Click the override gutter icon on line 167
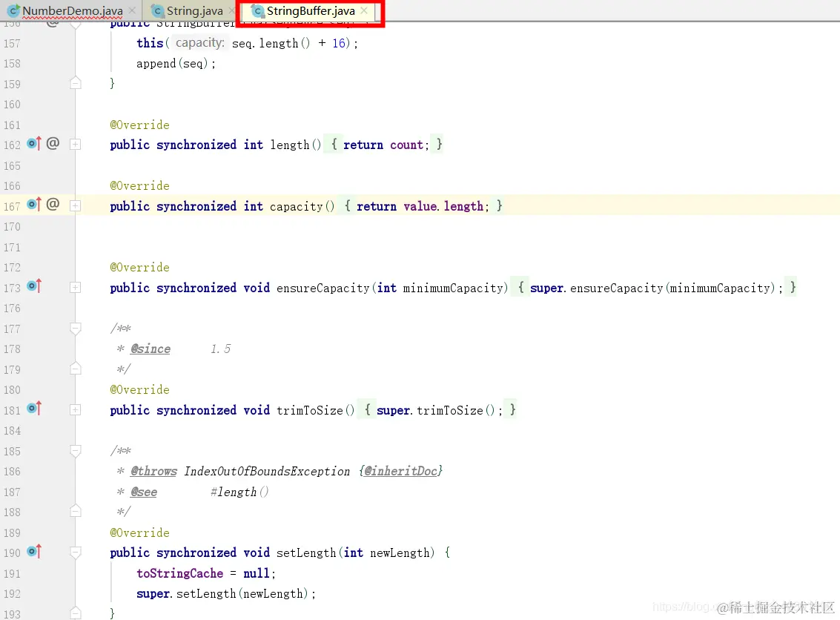Screen dimensions: 840x620 pyautogui.click(x=34, y=205)
